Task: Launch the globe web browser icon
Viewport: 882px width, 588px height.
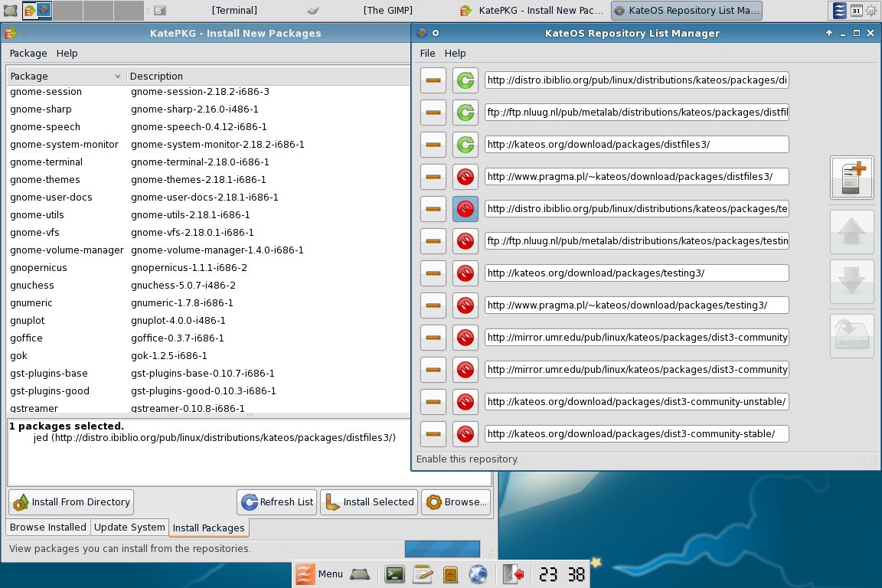Action: (x=478, y=574)
